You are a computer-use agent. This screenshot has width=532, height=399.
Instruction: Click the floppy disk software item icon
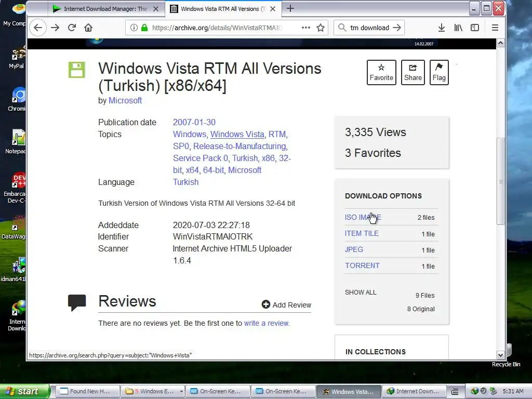[x=77, y=70]
